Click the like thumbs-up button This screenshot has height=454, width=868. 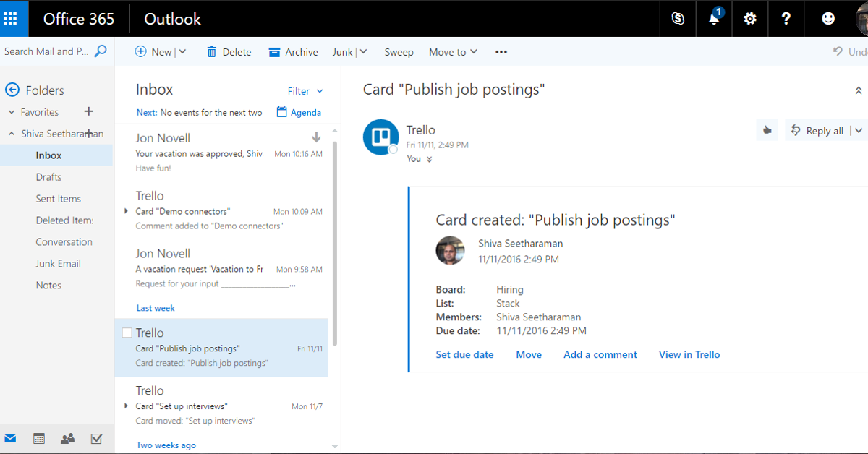[767, 130]
